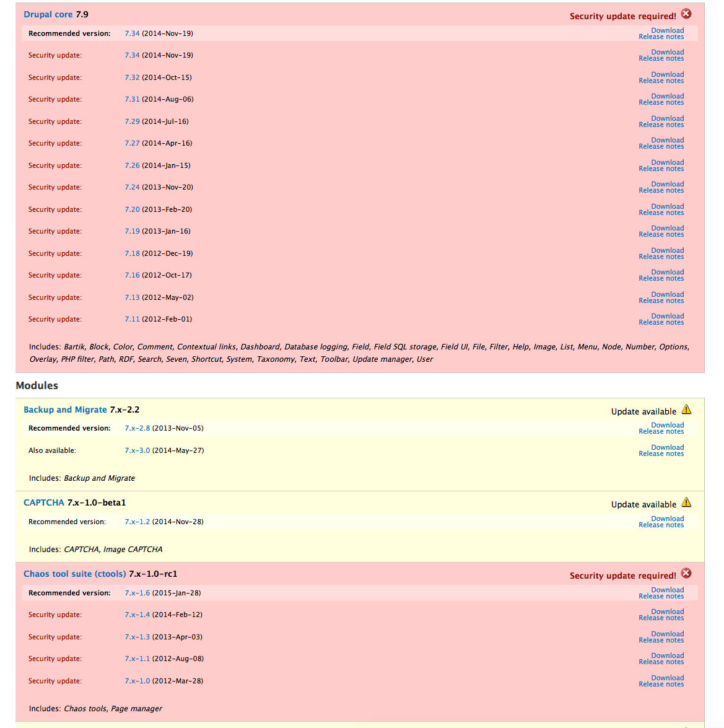Screen dimensions: 724x728
Task: Click the yellow warning icon for CAPTCHA
Action: 686,502
